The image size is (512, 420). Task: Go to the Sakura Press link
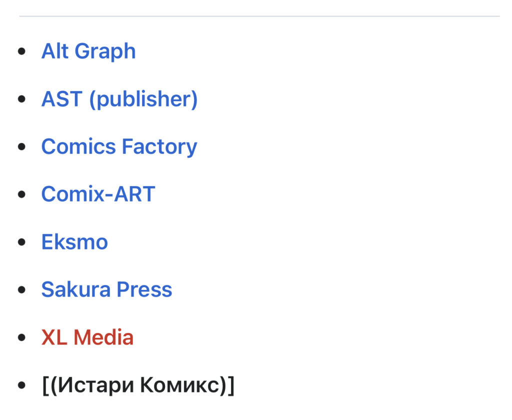(106, 289)
